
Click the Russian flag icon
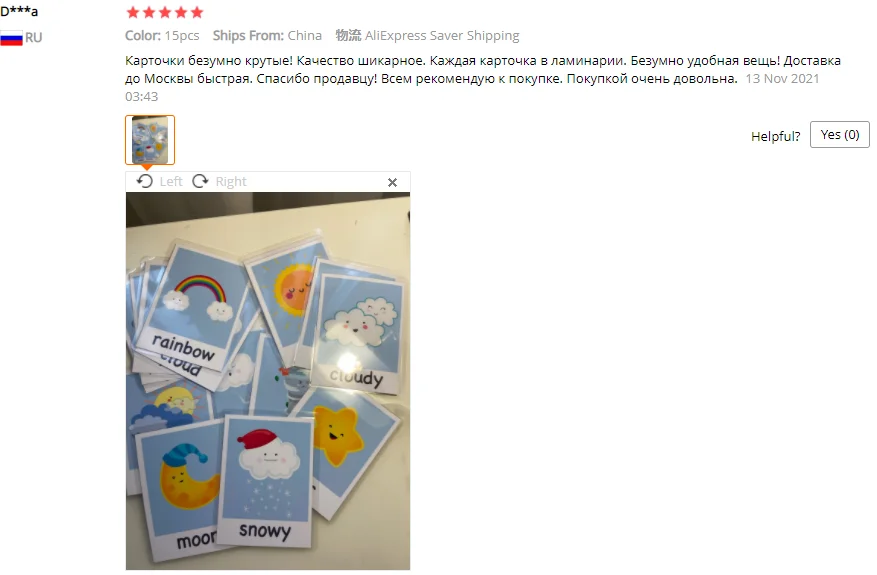pos(11,37)
